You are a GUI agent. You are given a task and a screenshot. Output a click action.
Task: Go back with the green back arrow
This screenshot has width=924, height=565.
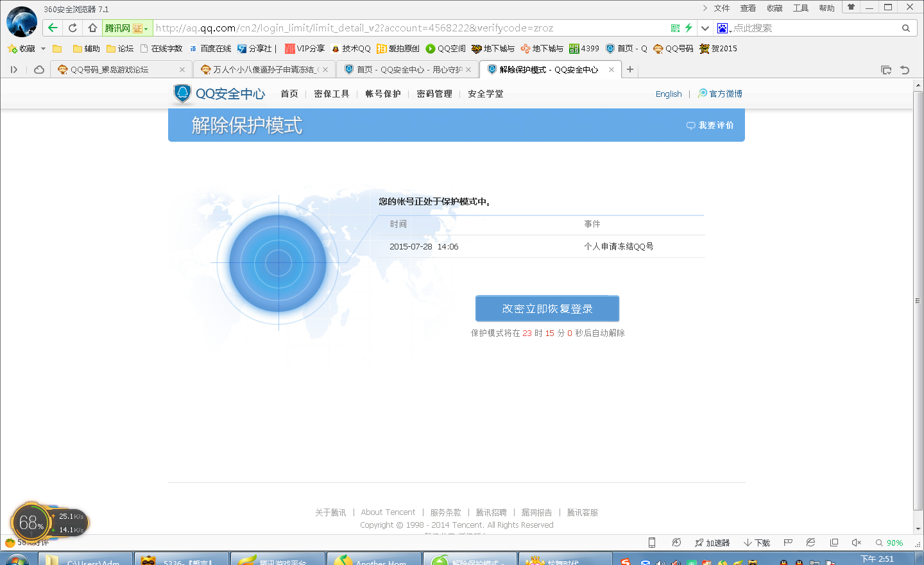[x=53, y=28]
